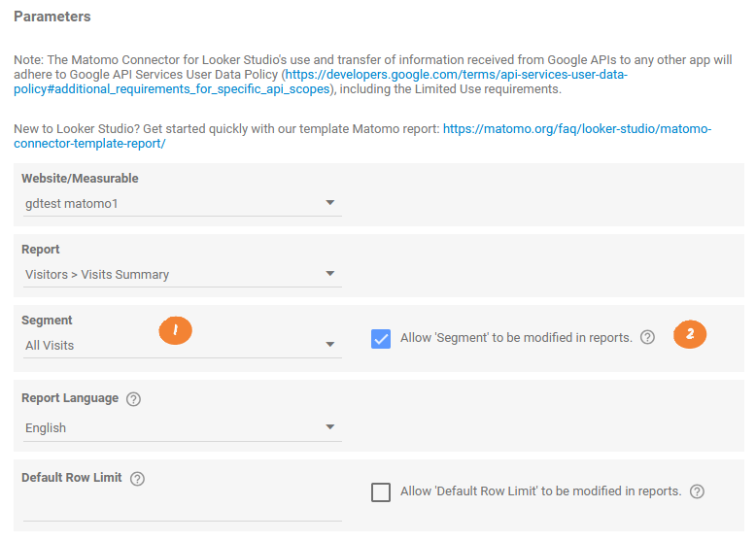Open Google API Services User Data Policy link
The height and width of the screenshot is (541, 756).
tap(455, 75)
